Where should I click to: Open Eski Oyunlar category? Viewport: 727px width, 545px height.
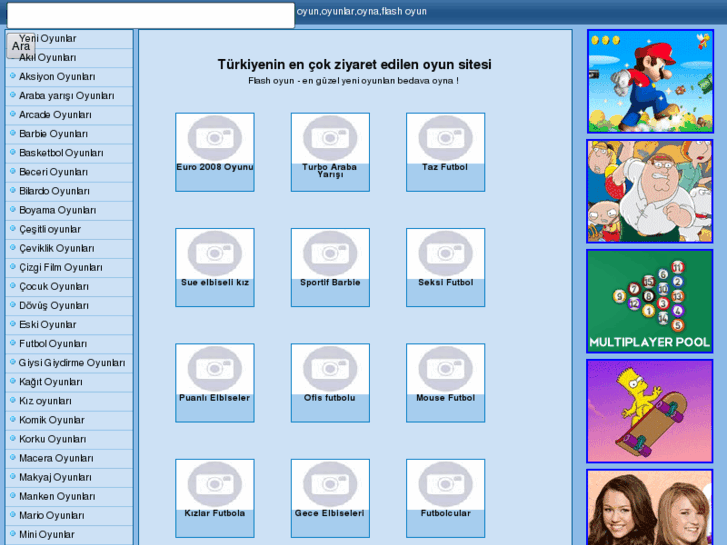[47, 324]
